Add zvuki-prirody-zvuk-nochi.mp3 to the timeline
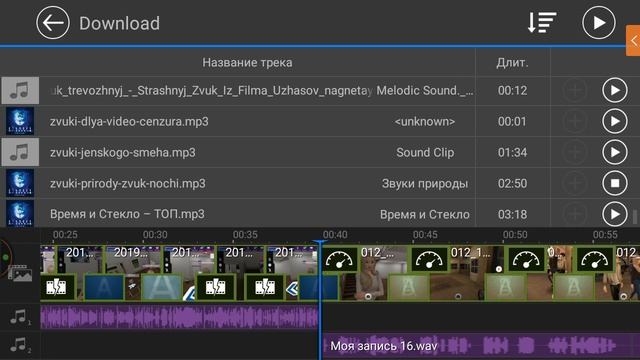This screenshot has height=360, width=640. (x=575, y=183)
